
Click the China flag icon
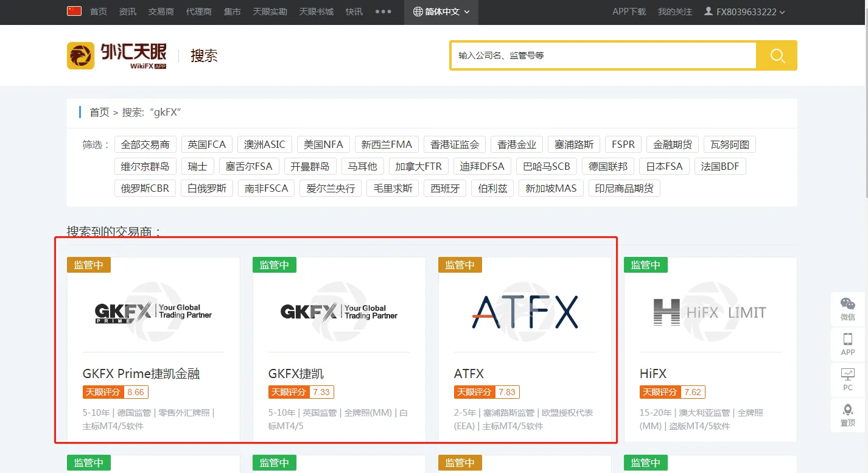(74, 11)
